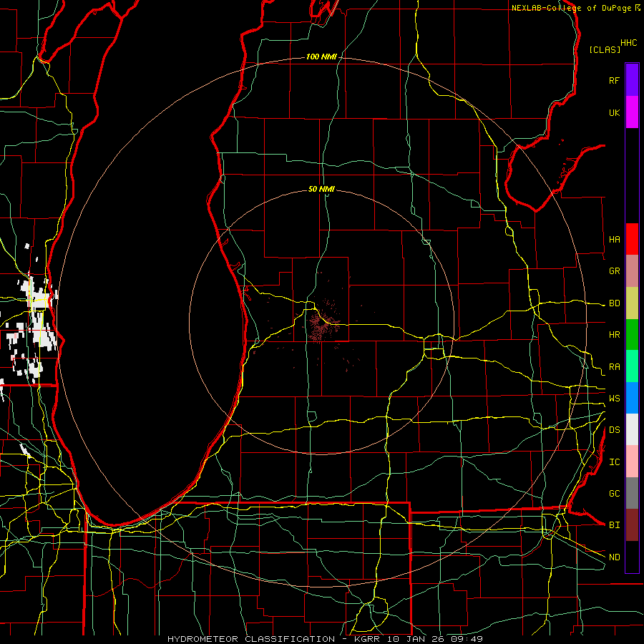Viewport: 644px width, 644px height.
Task: Click the "IC" legend label
Action: pyautogui.click(x=614, y=462)
